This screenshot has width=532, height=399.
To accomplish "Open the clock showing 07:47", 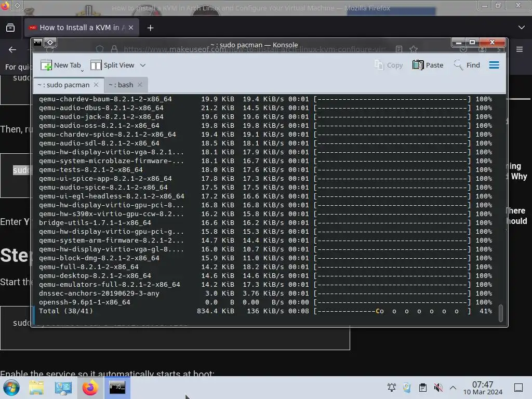I will pos(483,388).
